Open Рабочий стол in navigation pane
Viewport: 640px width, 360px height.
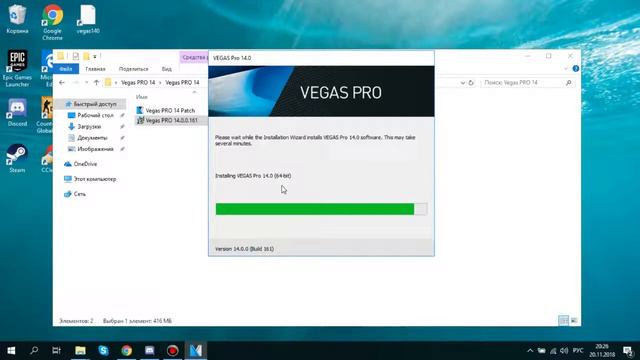(96, 116)
